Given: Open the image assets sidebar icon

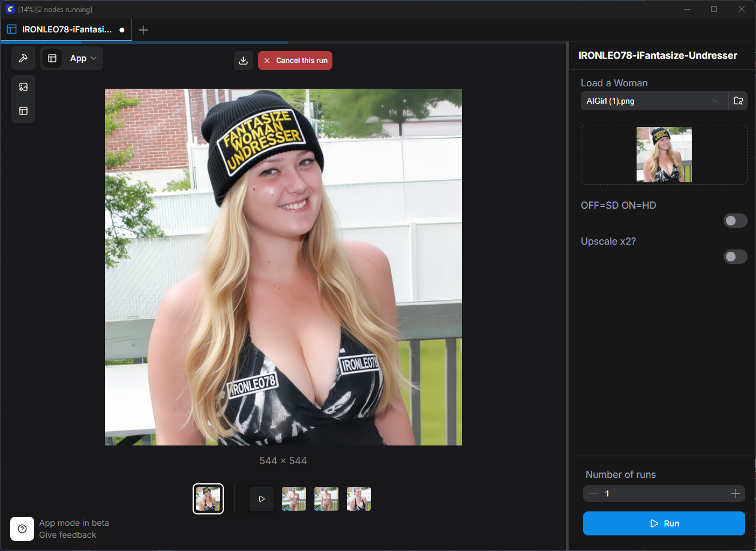Looking at the screenshot, I should point(23,87).
